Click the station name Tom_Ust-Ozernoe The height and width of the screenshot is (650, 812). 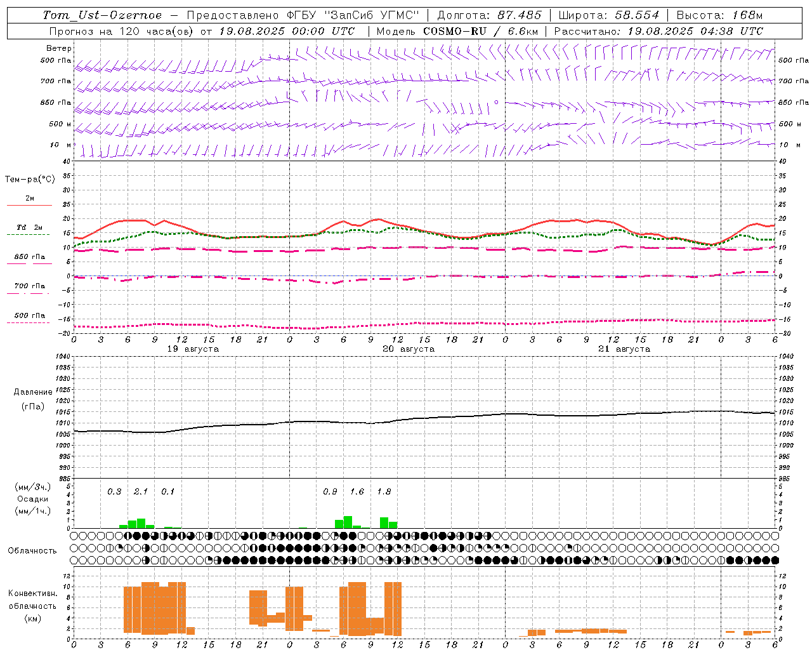click(102, 15)
